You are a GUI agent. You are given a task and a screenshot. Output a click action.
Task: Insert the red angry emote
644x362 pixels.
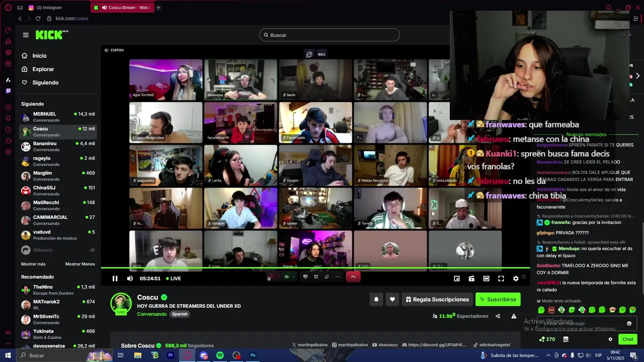551,310
